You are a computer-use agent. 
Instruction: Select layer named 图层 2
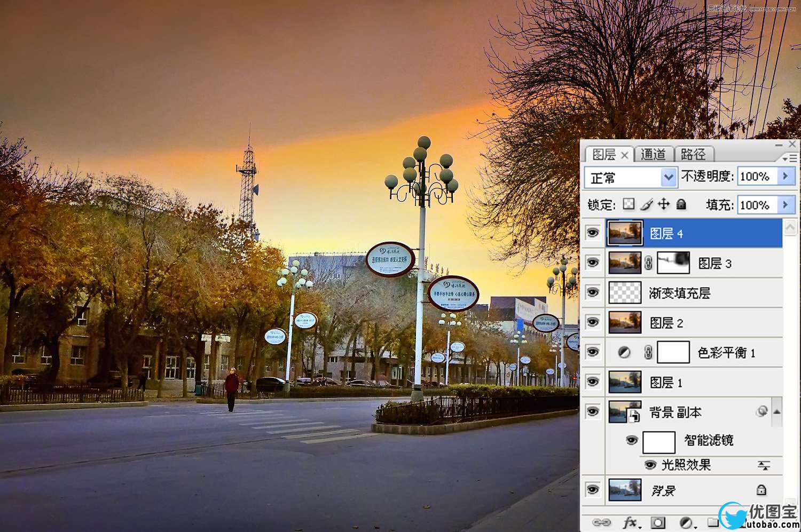coord(666,323)
